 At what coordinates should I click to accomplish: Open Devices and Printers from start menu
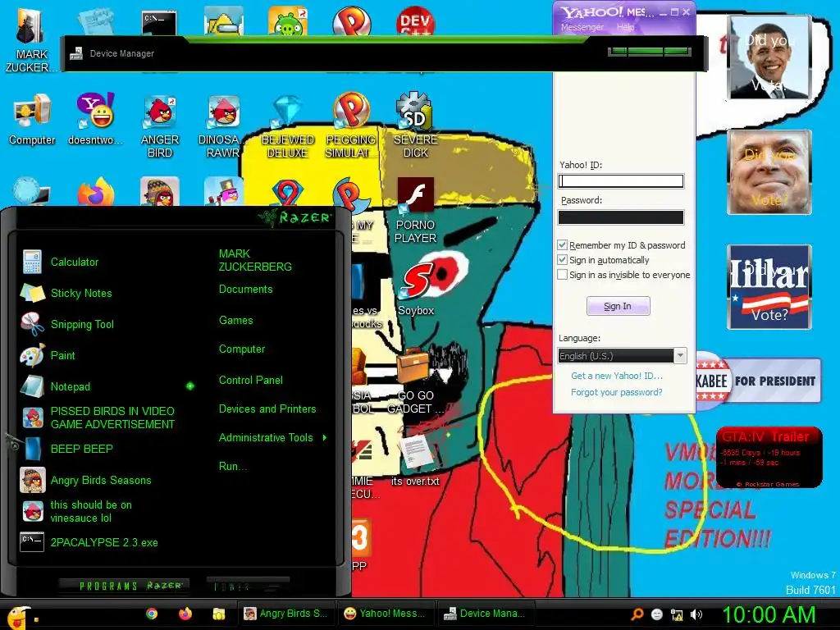click(267, 409)
